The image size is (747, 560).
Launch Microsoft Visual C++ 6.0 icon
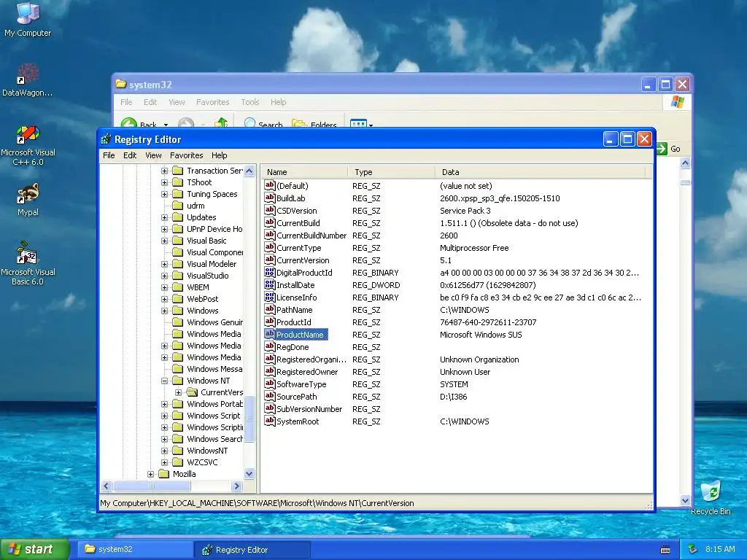[28, 145]
